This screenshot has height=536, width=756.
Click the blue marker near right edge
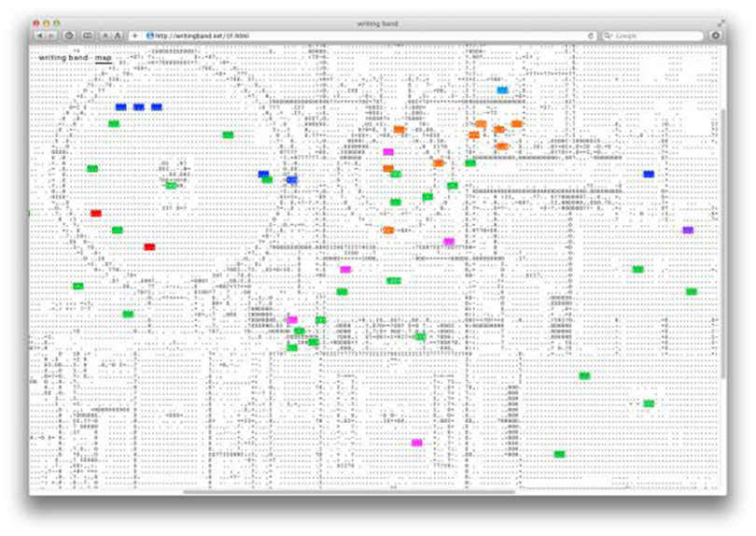tap(649, 174)
